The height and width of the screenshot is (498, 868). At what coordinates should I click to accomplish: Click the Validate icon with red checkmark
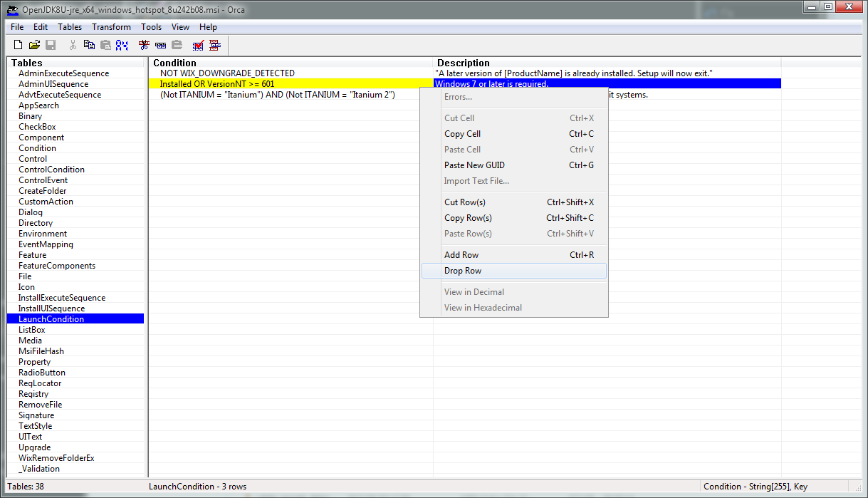click(x=198, y=45)
